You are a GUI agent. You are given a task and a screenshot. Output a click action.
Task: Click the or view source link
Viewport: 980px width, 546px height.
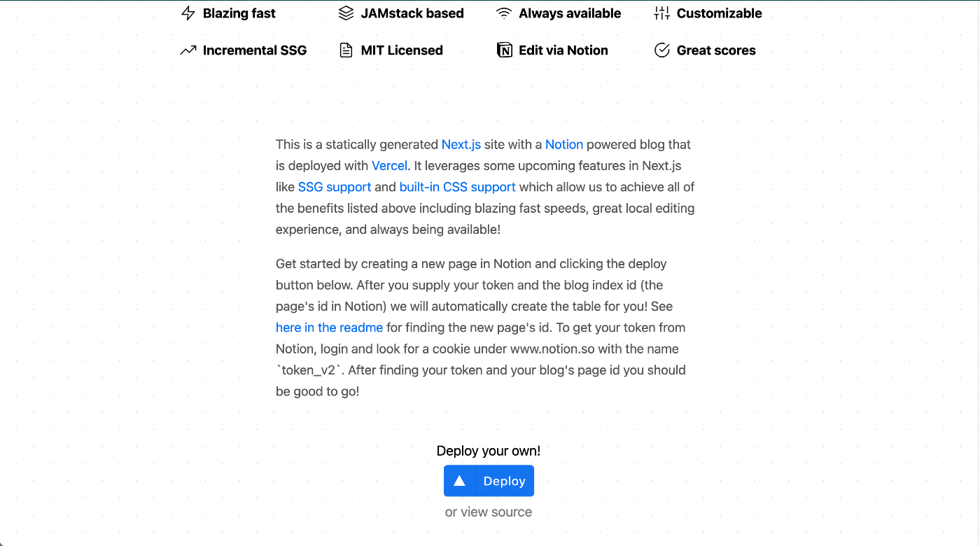click(x=489, y=512)
